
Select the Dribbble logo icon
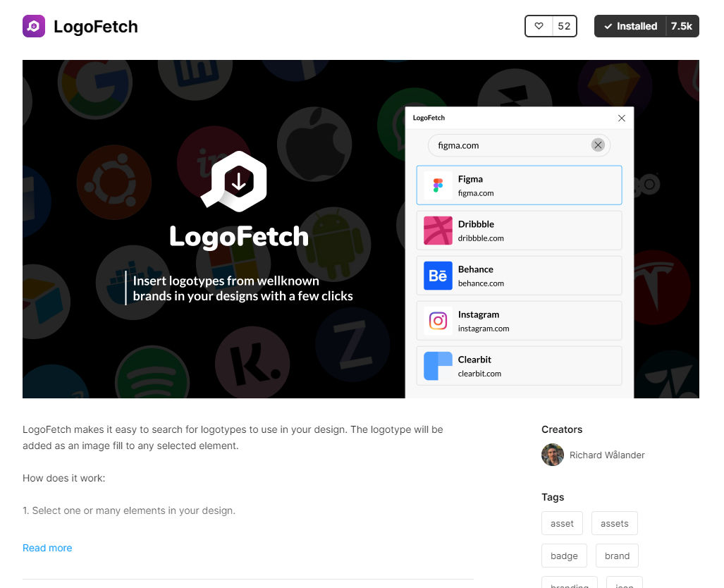(438, 231)
